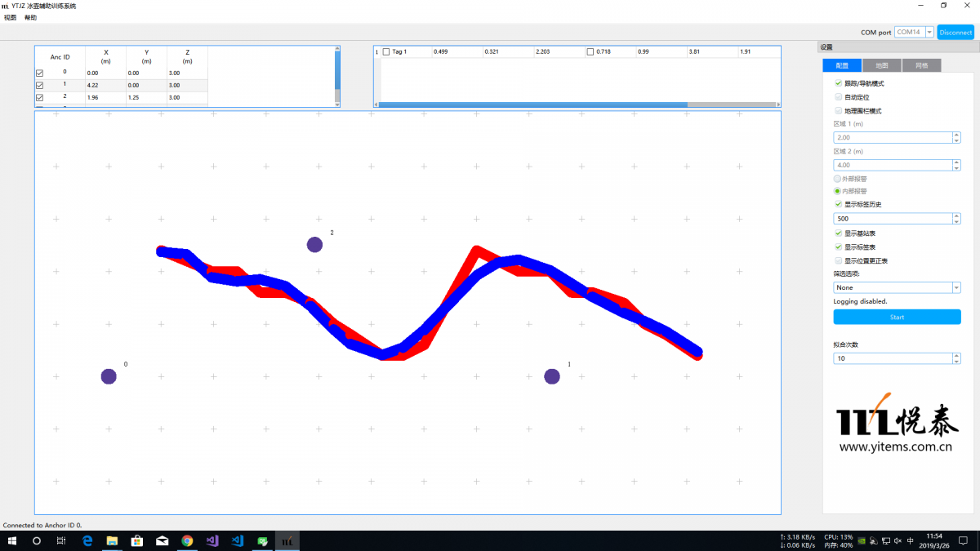
Task: Uncheck the anchor 1 row checkbox
Action: tap(39, 85)
